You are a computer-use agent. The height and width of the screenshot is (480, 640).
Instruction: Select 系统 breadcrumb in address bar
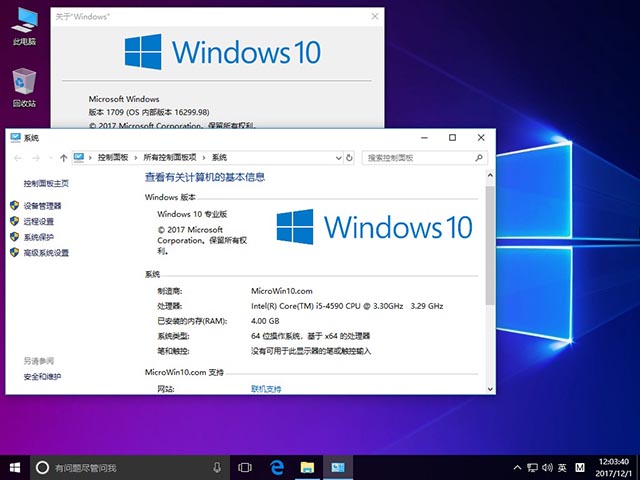tap(219, 158)
